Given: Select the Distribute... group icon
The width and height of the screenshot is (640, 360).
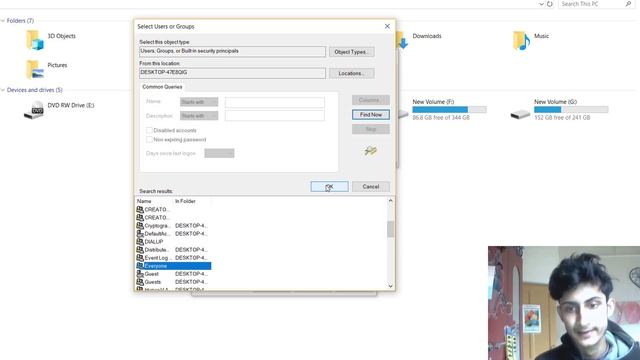Looking at the screenshot, I should click(140, 249).
